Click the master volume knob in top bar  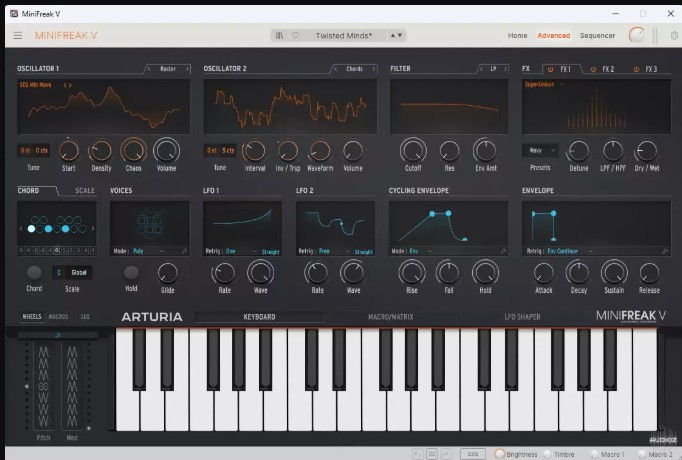pyautogui.click(x=637, y=35)
